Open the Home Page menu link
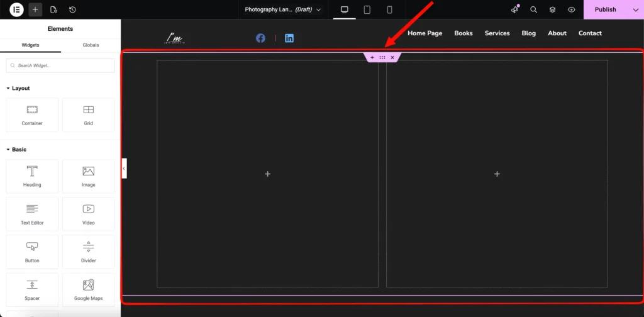This screenshot has width=644, height=317. [x=425, y=33]
